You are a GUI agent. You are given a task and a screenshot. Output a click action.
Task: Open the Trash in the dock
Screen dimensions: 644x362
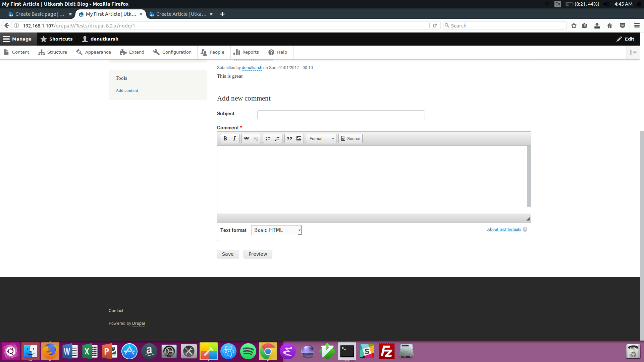(x=633, y=351)
